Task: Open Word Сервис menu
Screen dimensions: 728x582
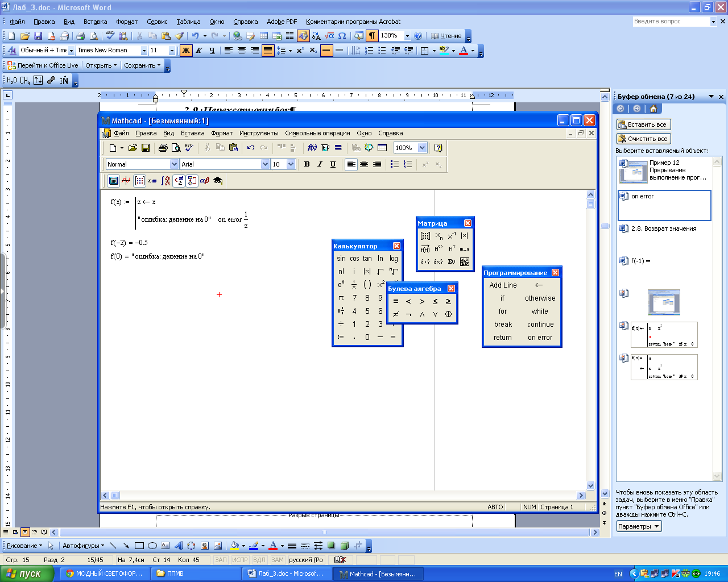Action: coord(157,22)
